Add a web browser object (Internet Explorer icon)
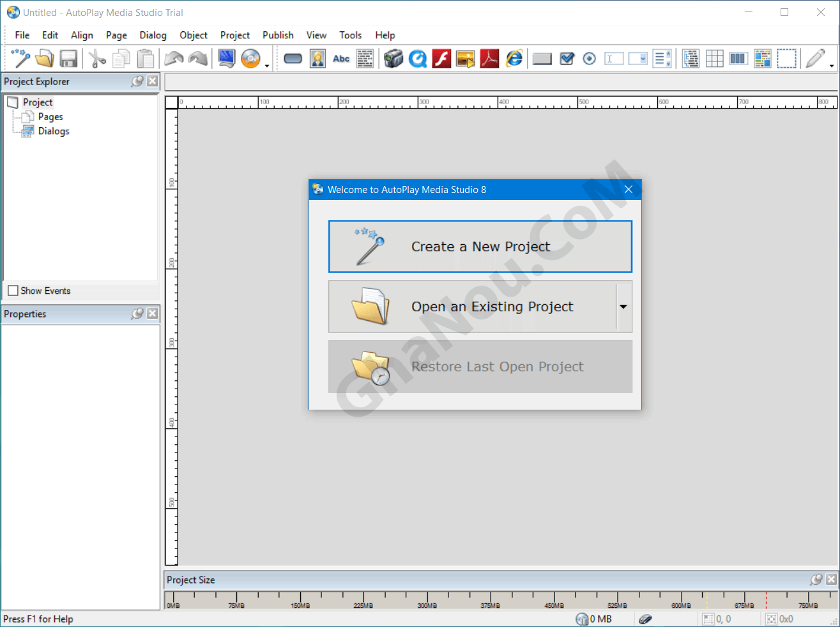This screenshot has width=840, height=627. click(514, 59)
